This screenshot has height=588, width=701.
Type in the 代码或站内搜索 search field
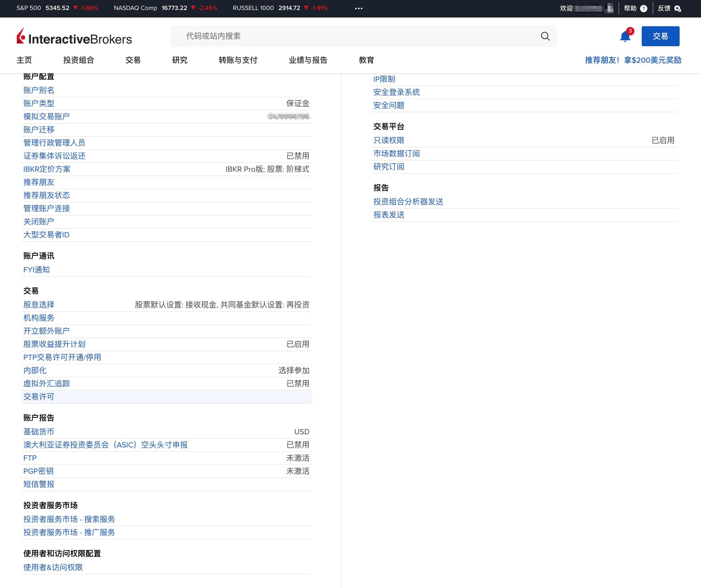(x=354, y=36)
